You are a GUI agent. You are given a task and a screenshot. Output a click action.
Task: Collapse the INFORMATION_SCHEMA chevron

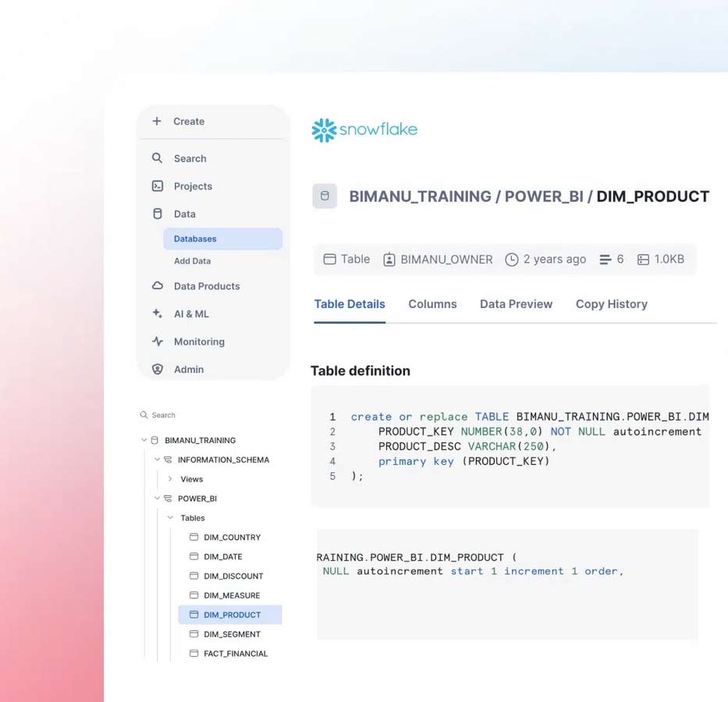coord(157,459)
